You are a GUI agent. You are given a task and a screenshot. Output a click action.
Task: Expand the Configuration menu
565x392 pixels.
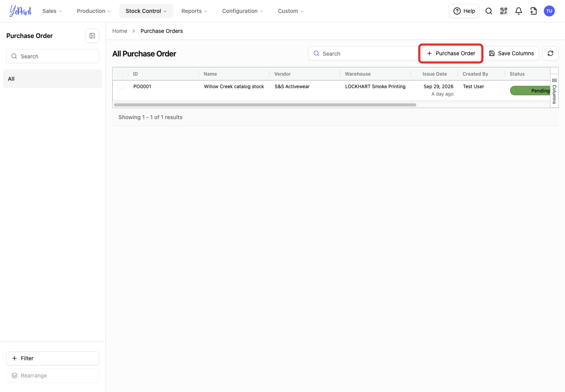[242, 11]
